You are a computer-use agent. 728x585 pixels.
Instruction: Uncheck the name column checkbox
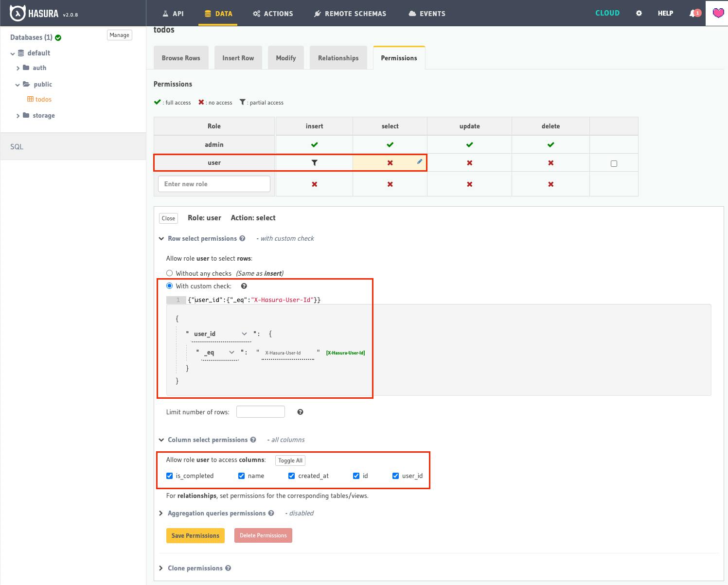click(x=241, y=476)
